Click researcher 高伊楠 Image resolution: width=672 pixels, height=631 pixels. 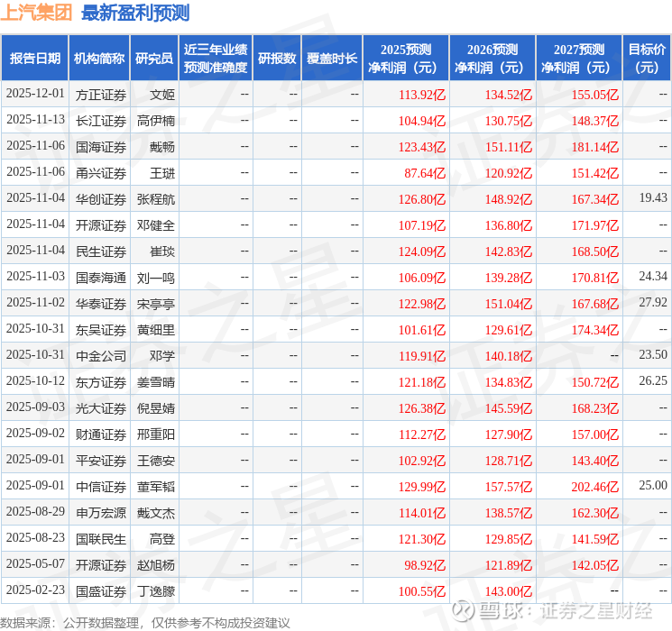[x=156, y=121]
